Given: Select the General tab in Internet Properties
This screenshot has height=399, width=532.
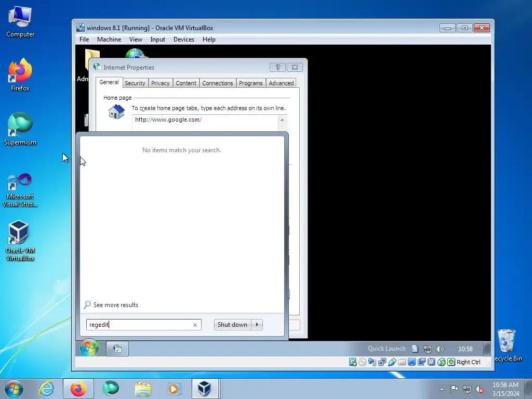Looking at the screenshot, I should tap(109, 82).
